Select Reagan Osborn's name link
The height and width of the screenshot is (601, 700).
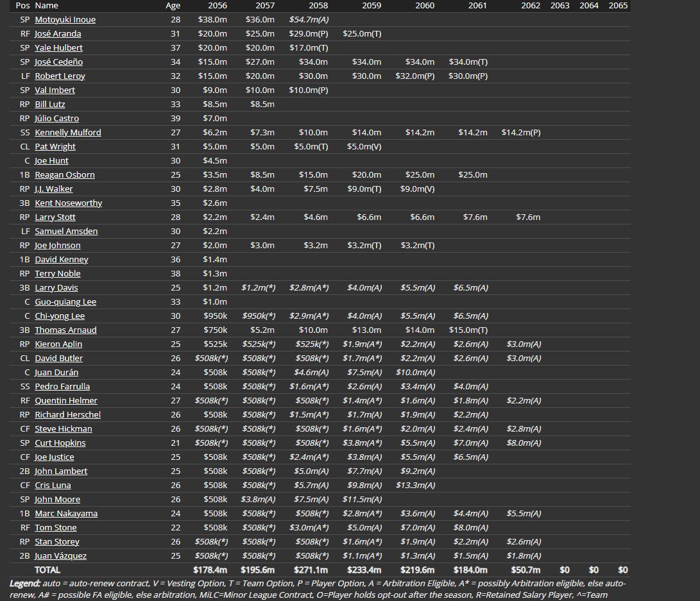tap(64, 175)
